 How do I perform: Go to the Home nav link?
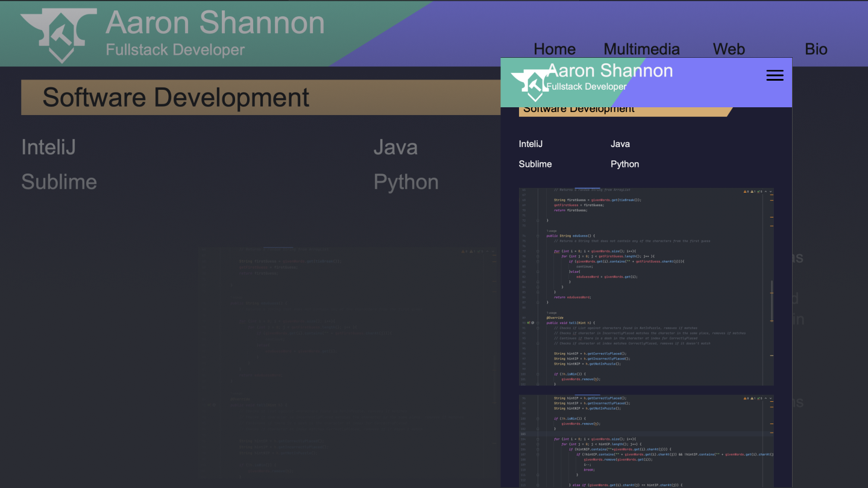point(555,49)
